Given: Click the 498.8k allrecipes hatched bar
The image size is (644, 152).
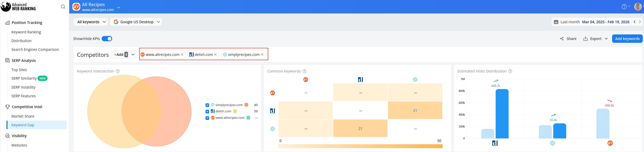Looking at the screenshot, I should (x=603, y=124).
